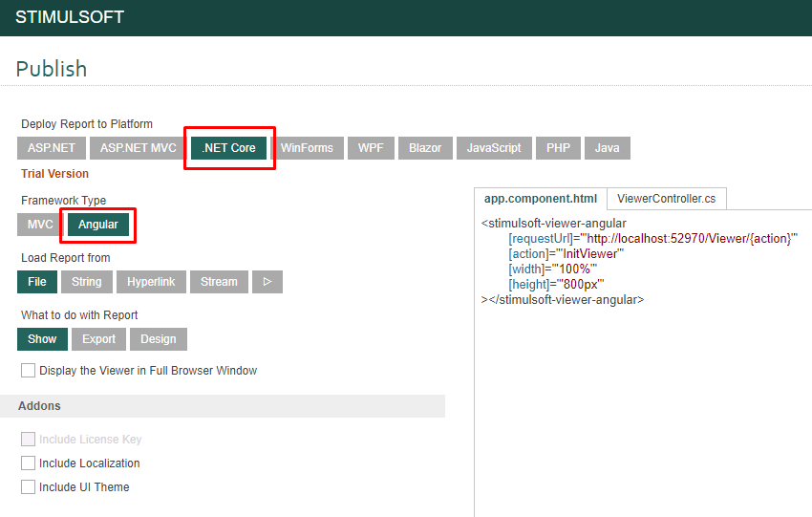Pick the PHP platform button
The width and height of the screenshot is (812, 517).
pos(558,148)
